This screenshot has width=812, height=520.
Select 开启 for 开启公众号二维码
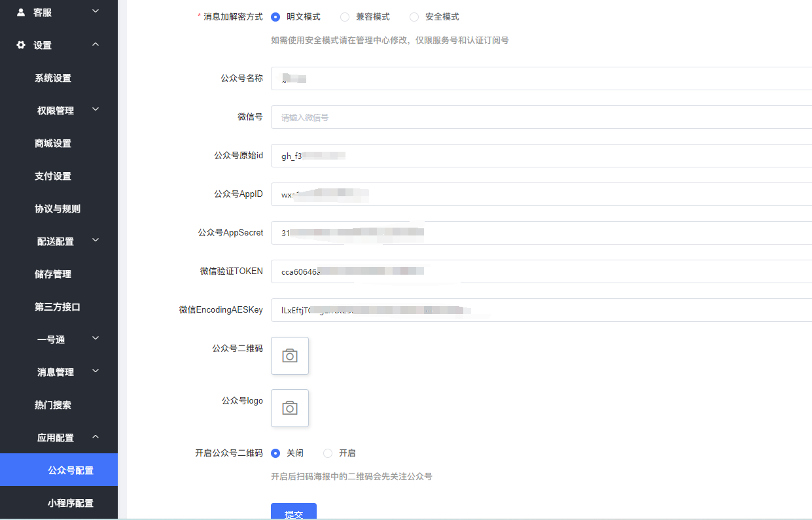click(328, 453)
